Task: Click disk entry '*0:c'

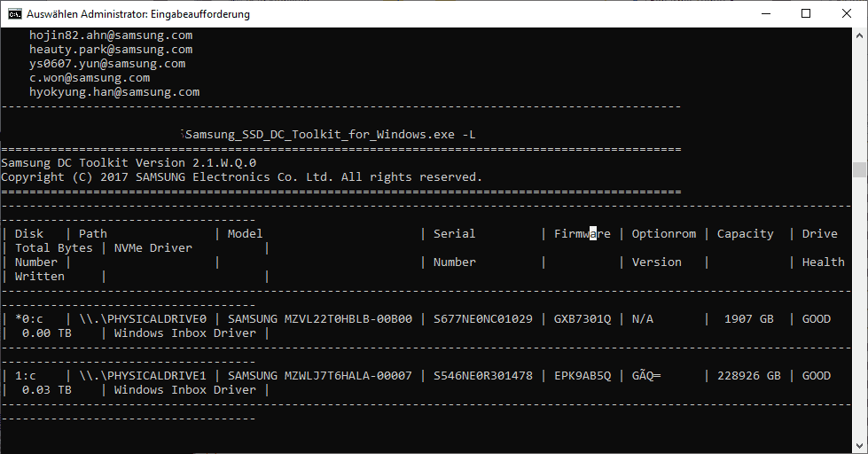Action: click(x=28, y=319)
